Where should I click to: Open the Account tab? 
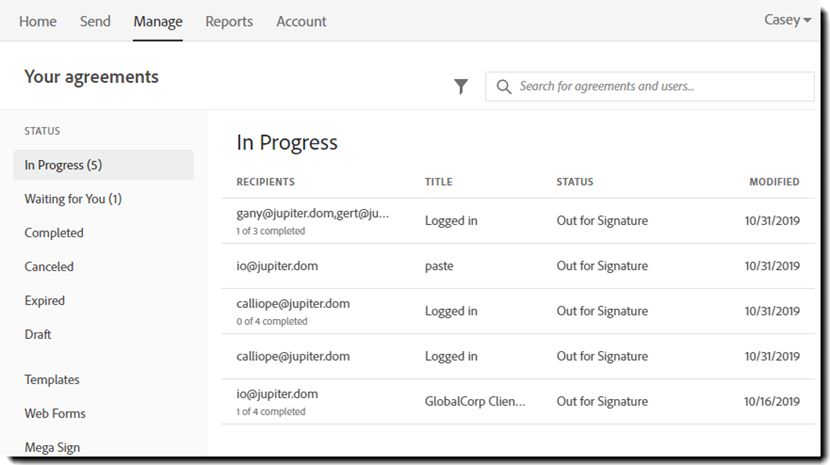point(301,21)
